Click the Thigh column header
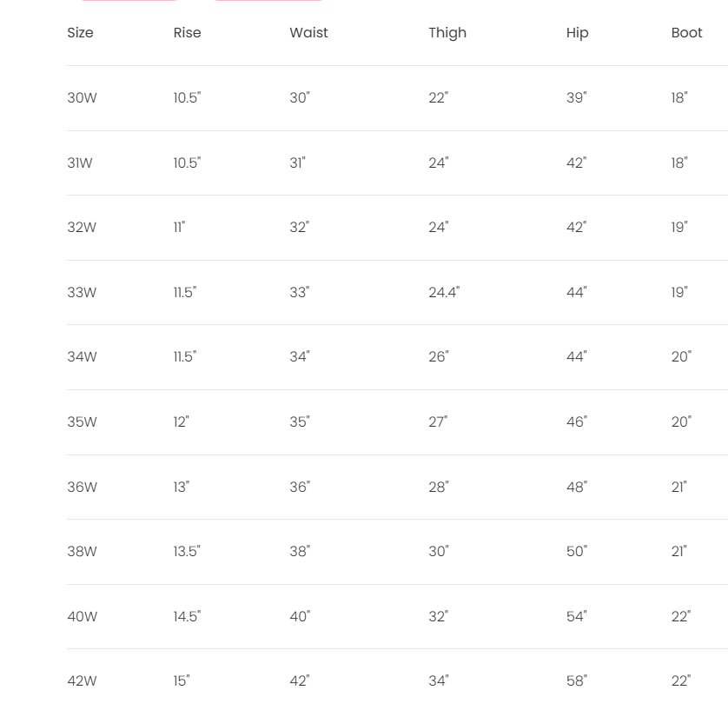728x710 pixels. (x=447, y=33)
